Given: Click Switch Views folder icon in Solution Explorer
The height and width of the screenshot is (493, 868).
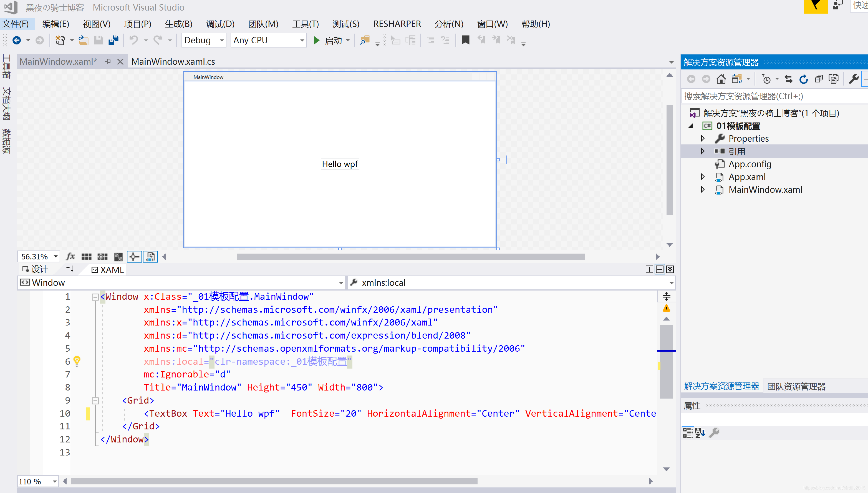Looking at the screenshot, I should (x=736, y=79).
